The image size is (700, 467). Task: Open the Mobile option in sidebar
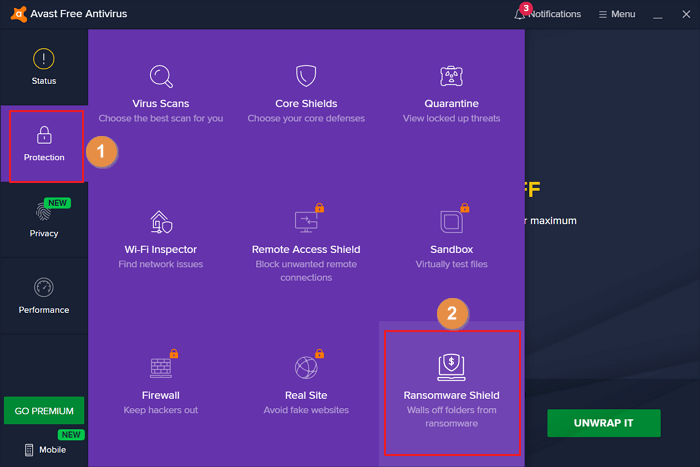pos(44,449)
